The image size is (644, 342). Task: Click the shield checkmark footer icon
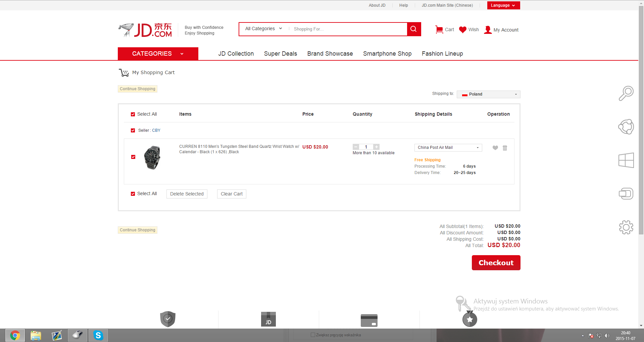pos(168,319)
